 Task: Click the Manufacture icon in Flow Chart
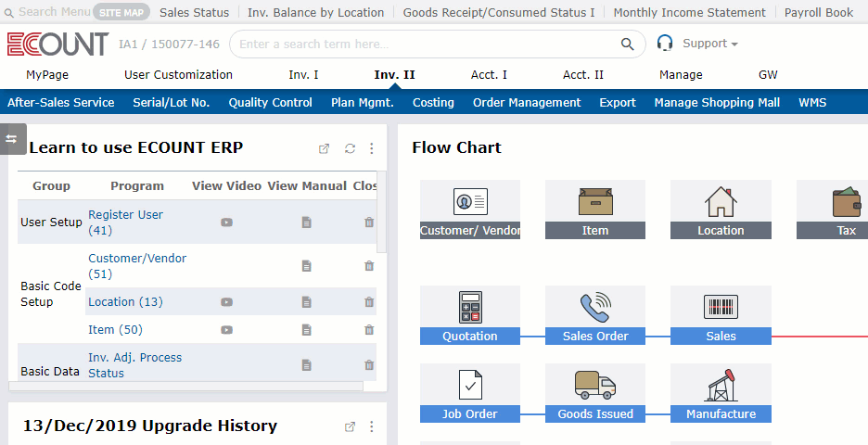pyautogui.click(x=721, y=385)
